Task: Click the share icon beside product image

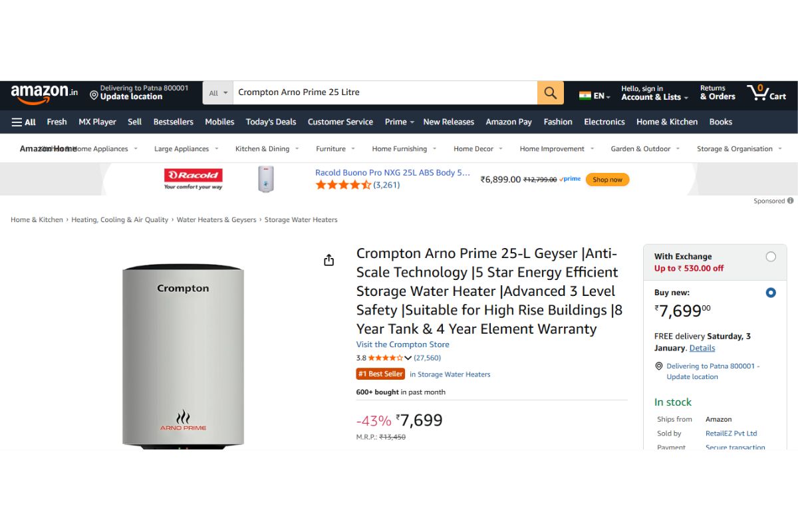Action: click(x=329, y=260)
